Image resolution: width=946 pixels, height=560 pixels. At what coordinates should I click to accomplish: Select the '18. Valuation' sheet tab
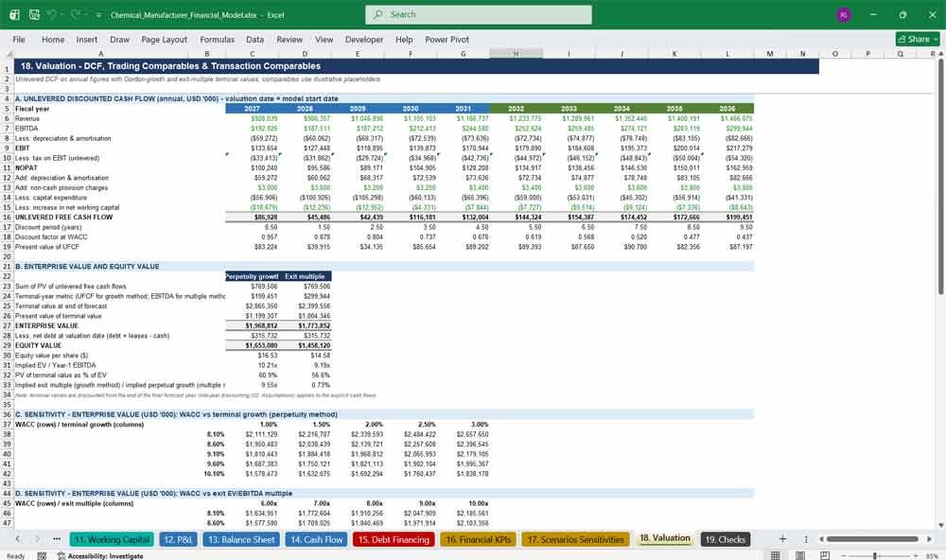[664, 538]
